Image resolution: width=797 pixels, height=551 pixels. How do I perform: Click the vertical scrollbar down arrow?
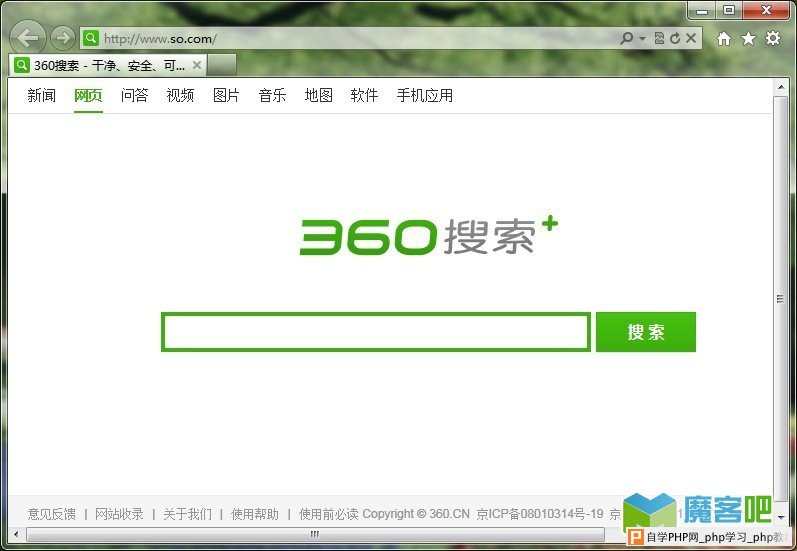coord(781,517)
